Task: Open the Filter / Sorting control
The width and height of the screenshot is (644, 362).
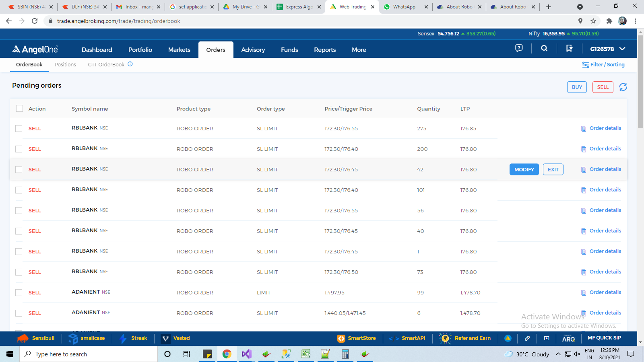Action: pyautogui.click(x=603, y=64)
